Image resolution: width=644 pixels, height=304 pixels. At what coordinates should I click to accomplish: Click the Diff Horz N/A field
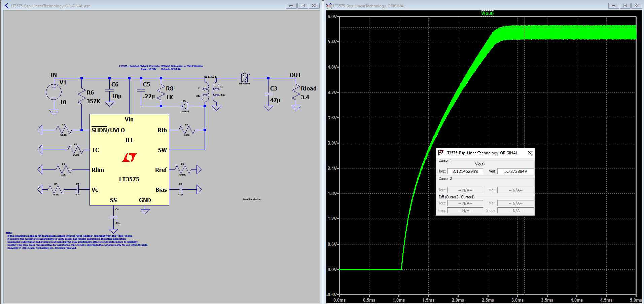point(465,203)
